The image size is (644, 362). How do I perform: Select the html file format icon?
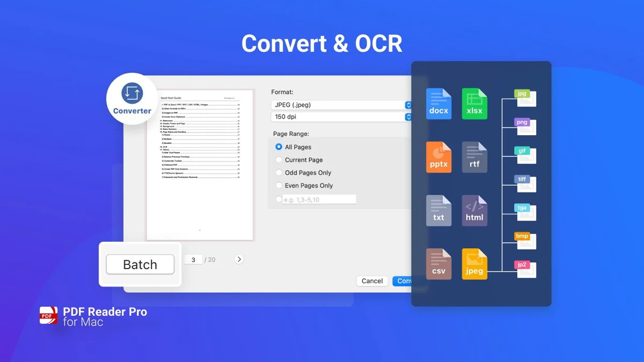(x=474, y=210)
